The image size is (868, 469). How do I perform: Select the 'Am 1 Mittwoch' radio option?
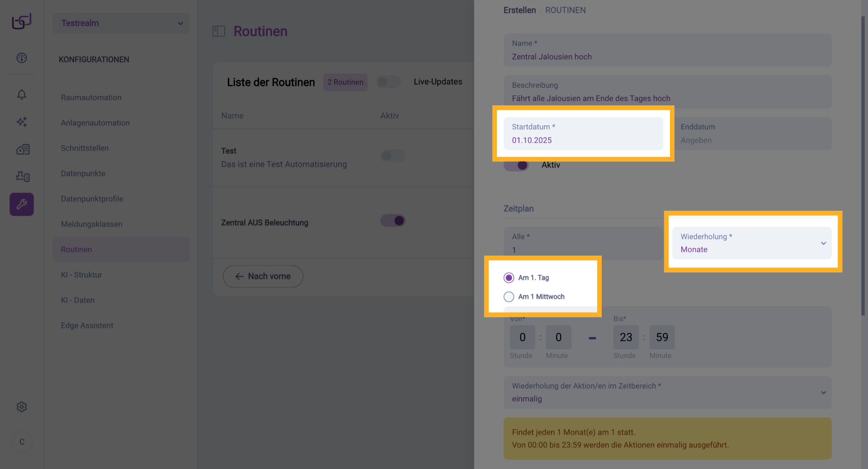point(509,297)
